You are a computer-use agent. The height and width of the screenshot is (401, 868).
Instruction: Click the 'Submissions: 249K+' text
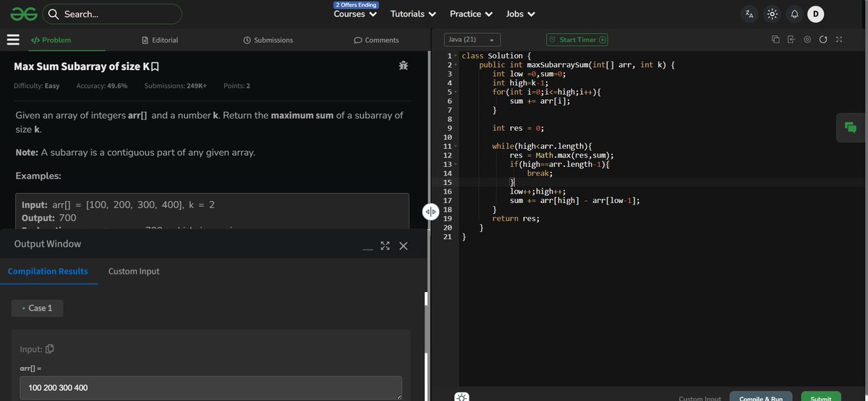point(176,86)
